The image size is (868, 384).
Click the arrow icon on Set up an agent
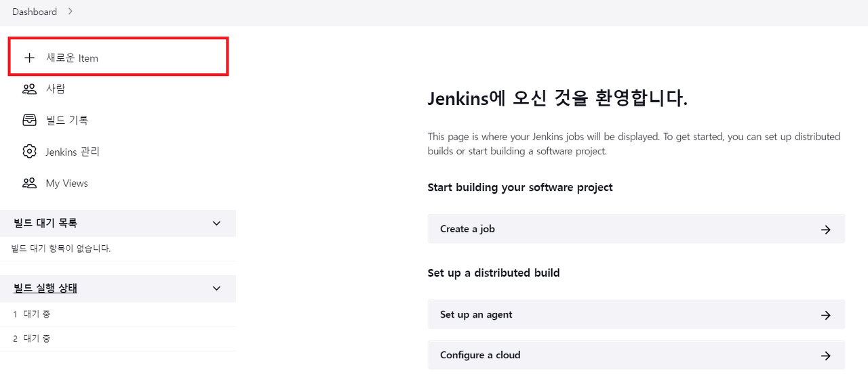(x=825, y=315)
